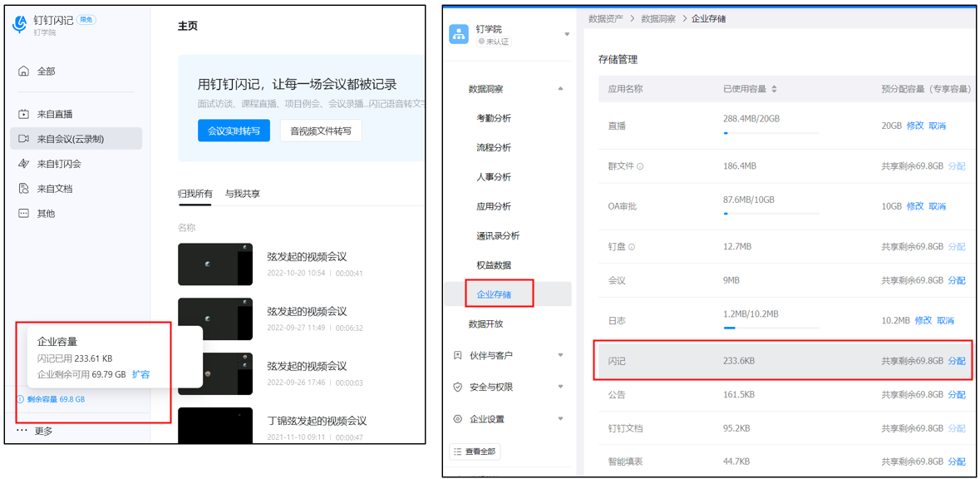Click 扩容 link in 企业容量 popup

pos(140,374)
